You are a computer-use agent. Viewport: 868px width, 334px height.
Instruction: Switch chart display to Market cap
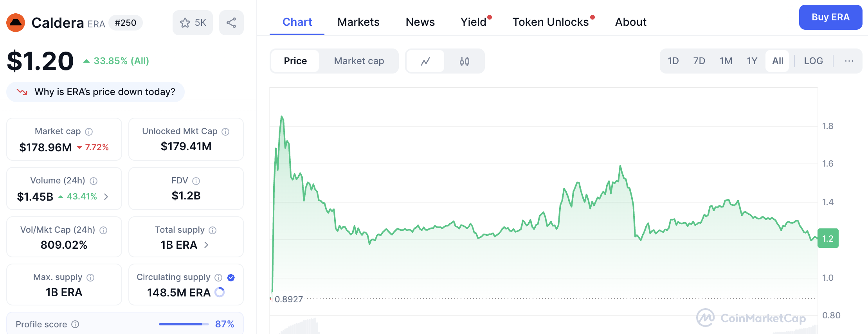tap(359, 61)
